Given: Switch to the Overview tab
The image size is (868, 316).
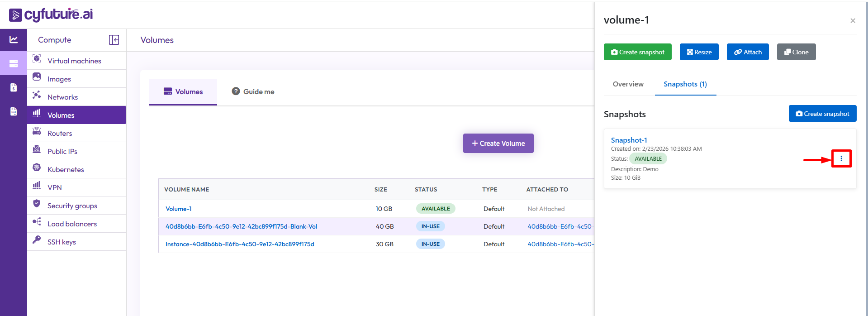Looking at the screenshot, I should tap(628, 84).
